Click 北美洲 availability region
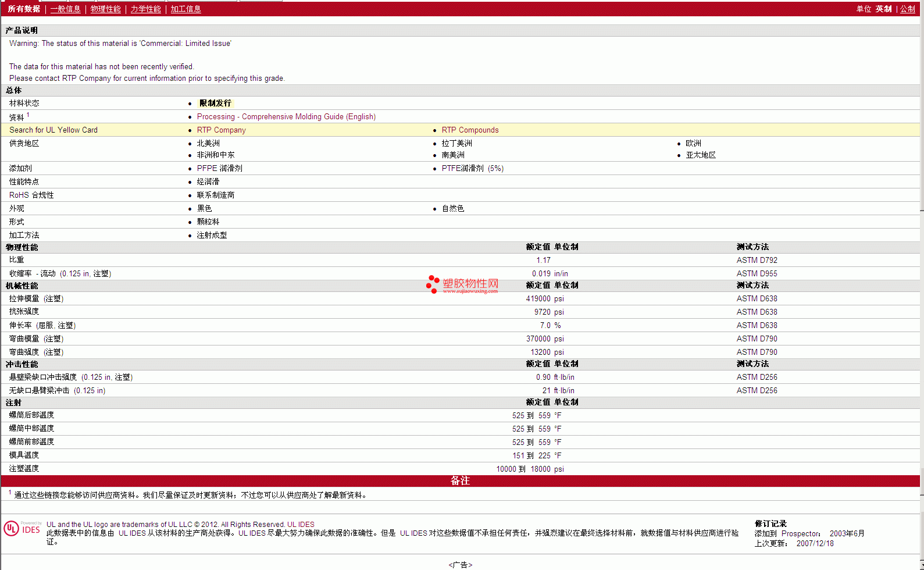The image size is (924, 570). [208, 144]
